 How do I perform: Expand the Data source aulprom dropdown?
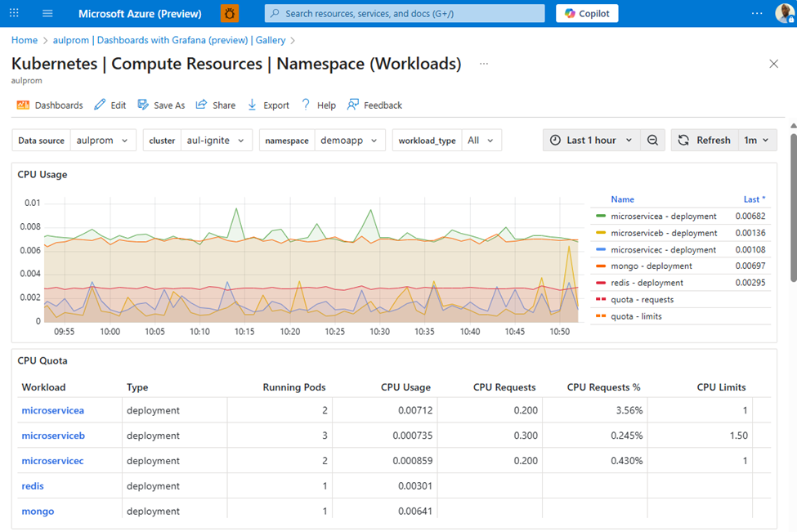tap(103, 141)
